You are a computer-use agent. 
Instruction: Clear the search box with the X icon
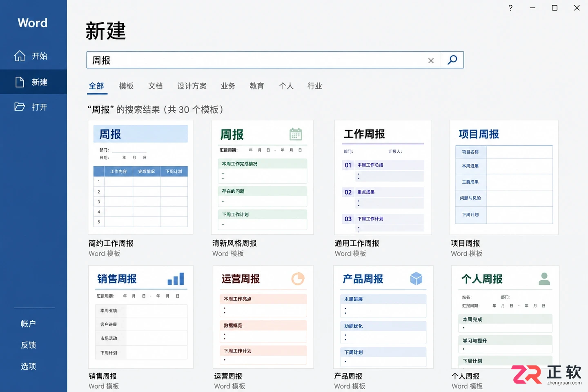coord(431,60)
